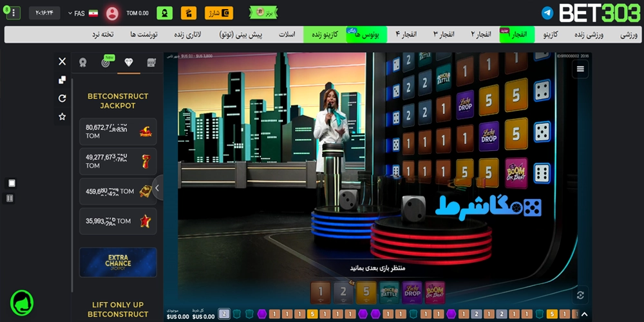Screen dimensions: 644x322
Task: Click the first yellow 5 history chip
Action: point(312,315)
